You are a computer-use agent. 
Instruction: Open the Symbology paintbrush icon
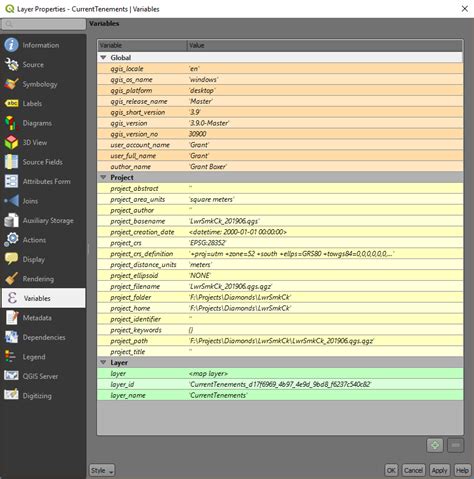(x=11, y=84)
